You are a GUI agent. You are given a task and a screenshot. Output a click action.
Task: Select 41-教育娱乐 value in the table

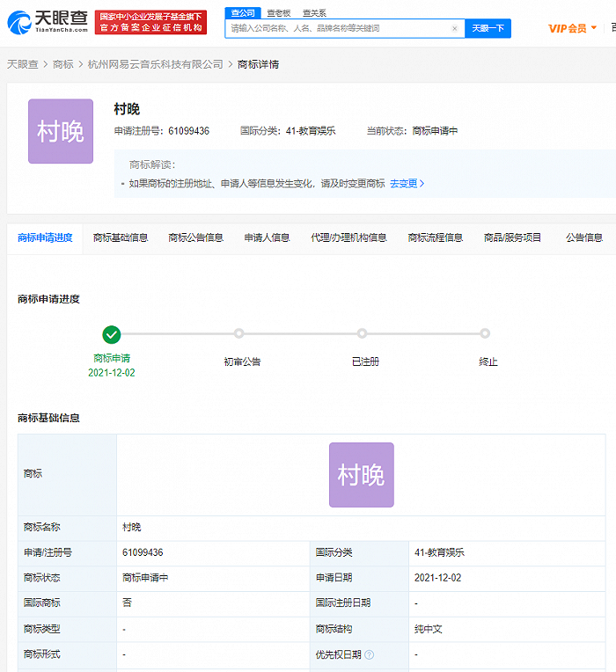click(x=439, y=553)
